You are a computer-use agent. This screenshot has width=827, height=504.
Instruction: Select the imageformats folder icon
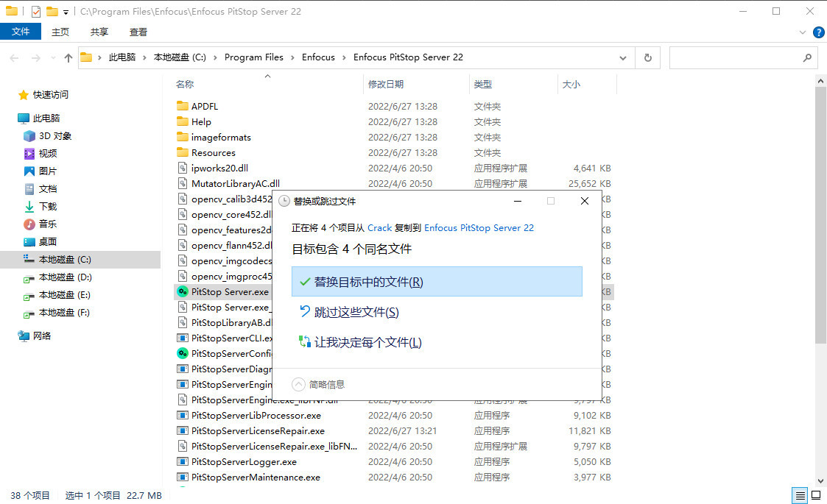[183, 137]
